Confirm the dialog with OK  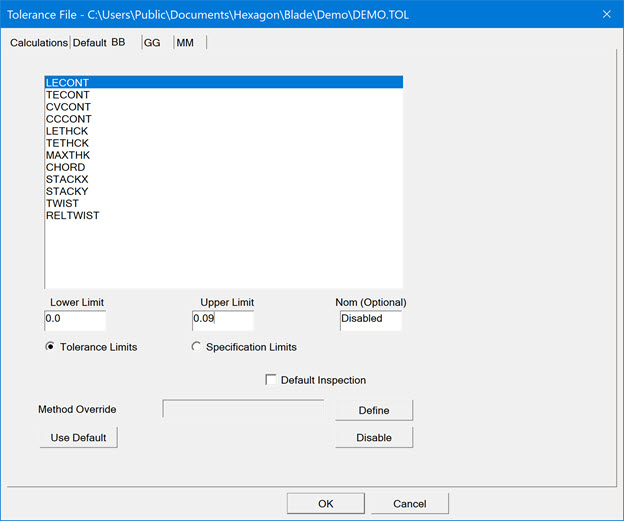click(x=325, y=503)
